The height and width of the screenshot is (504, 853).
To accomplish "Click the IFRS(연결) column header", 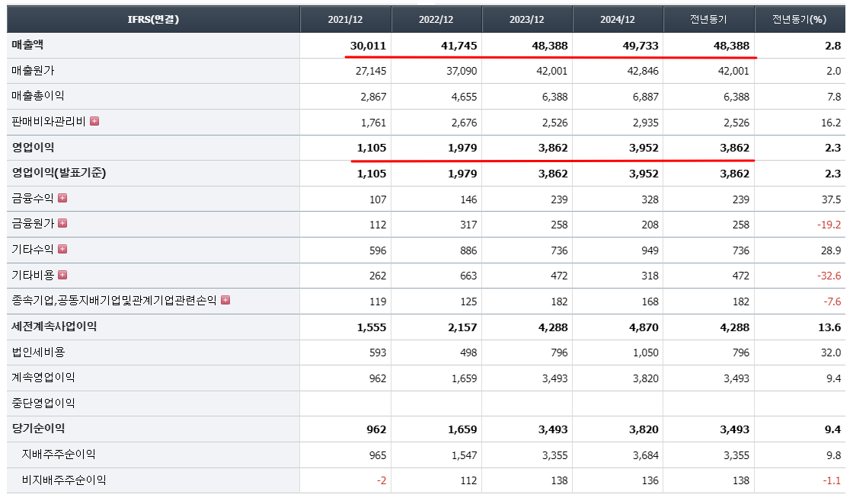I will tap(153, 20).
